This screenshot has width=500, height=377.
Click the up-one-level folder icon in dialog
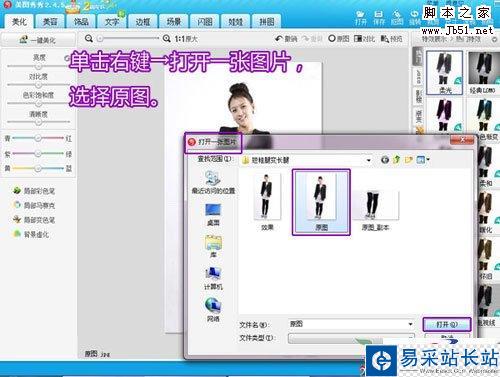pyautogui.click(x=396, y=160)
